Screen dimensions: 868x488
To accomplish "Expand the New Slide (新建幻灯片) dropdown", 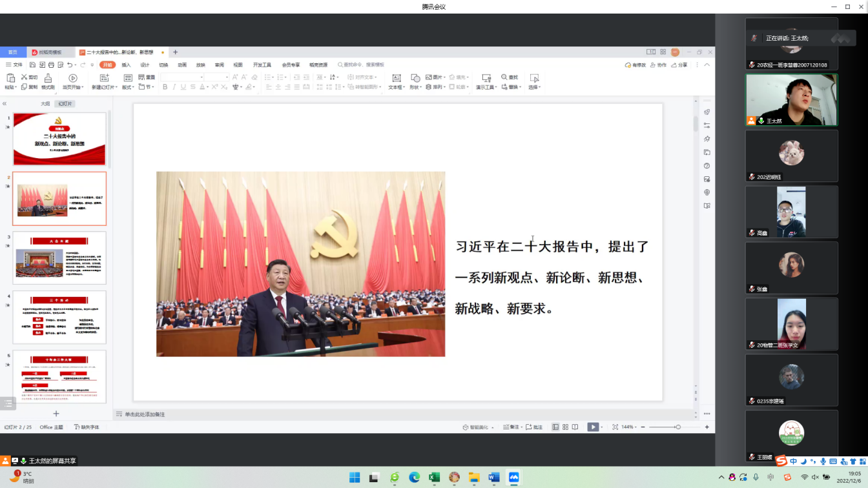I will coord(105,87).
